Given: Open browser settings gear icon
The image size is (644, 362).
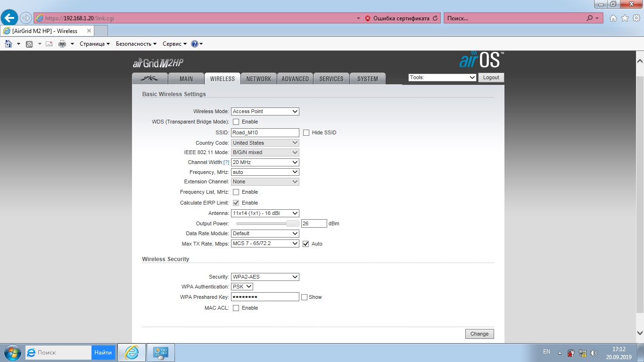Looking at the screenshot, I should pos(636,18).
